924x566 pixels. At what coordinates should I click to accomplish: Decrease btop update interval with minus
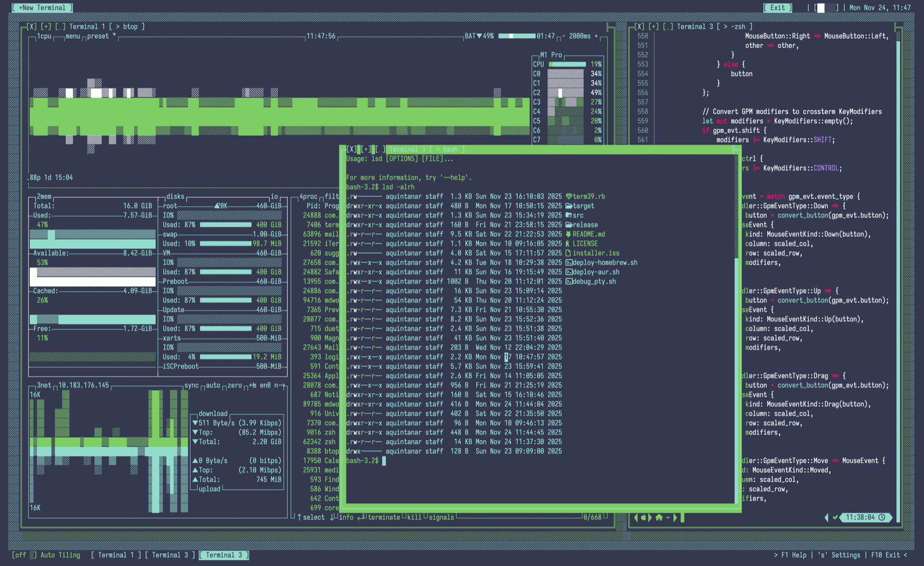pos(563,36)
